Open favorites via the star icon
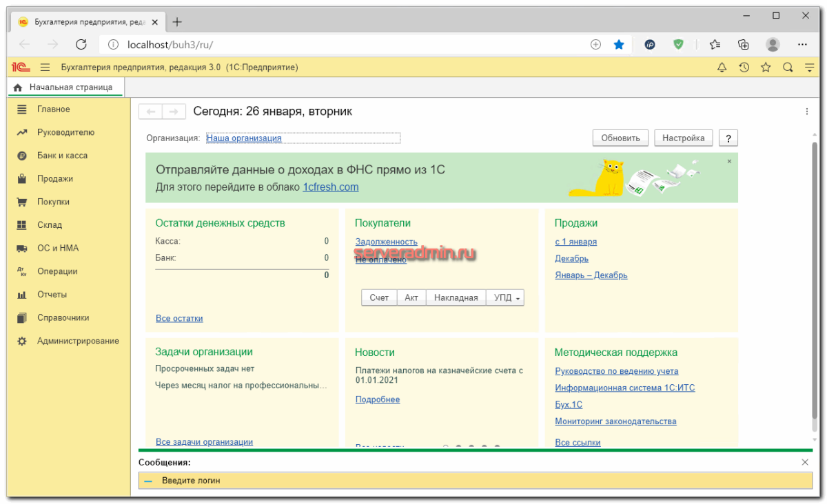Image resolution: width=827 pixels, height=504 pixels. click(x=766, y=67)
